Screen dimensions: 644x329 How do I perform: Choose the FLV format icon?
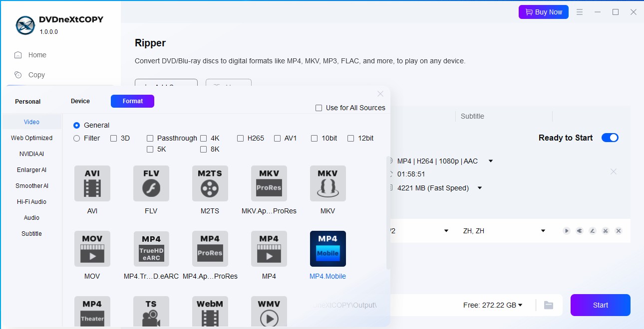pyautogui.click(x=151, y=183)
